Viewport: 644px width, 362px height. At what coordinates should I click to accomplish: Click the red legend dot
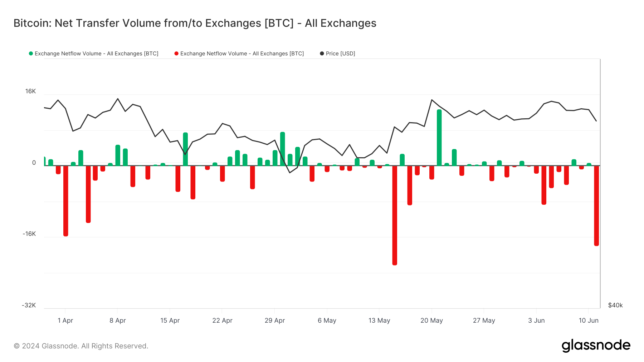point(176,54)
